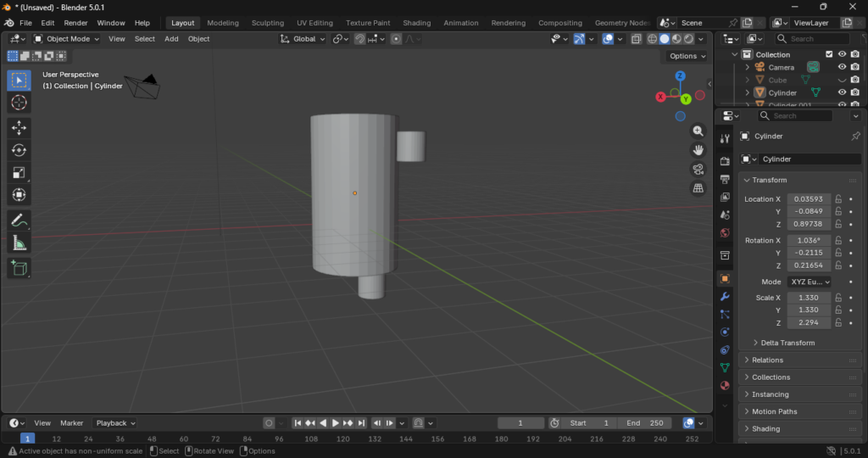The width and height of the screenshot is (868, 458).
Task: Select the Scale tool in toolbar
Action: [x=19, y=173]
